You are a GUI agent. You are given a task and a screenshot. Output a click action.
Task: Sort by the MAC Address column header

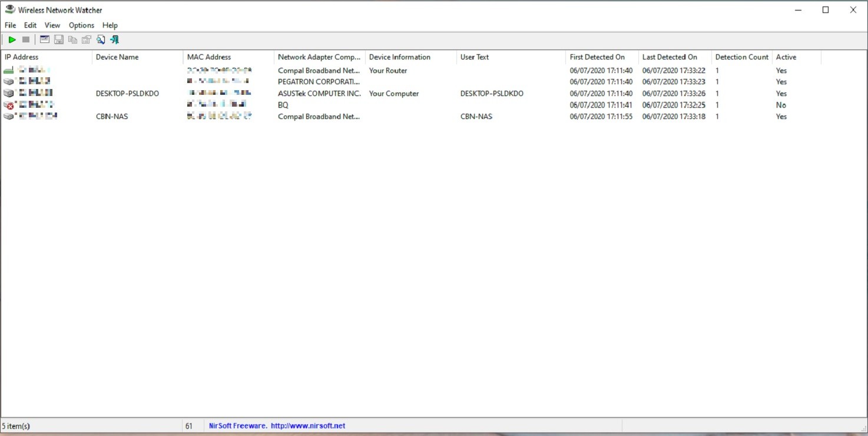point(210,57)
